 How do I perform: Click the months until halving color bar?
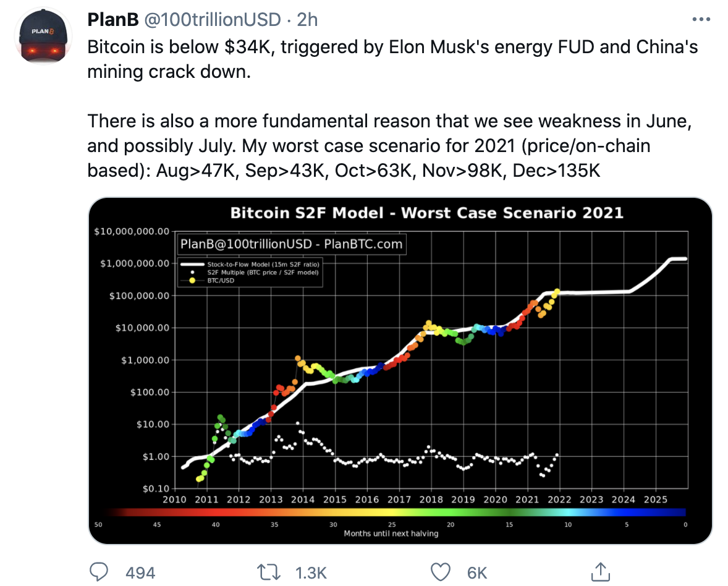(x=396, y=512)
